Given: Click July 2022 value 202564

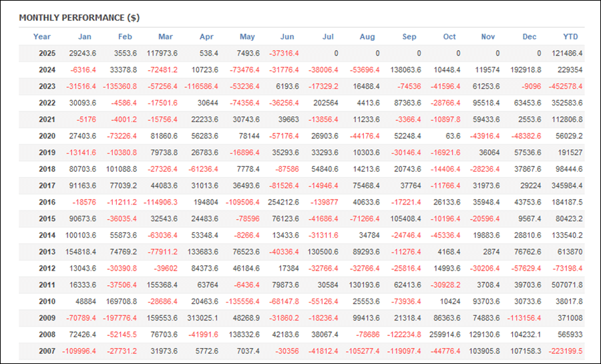Looking at the screenshot, I should coord(326,103).
